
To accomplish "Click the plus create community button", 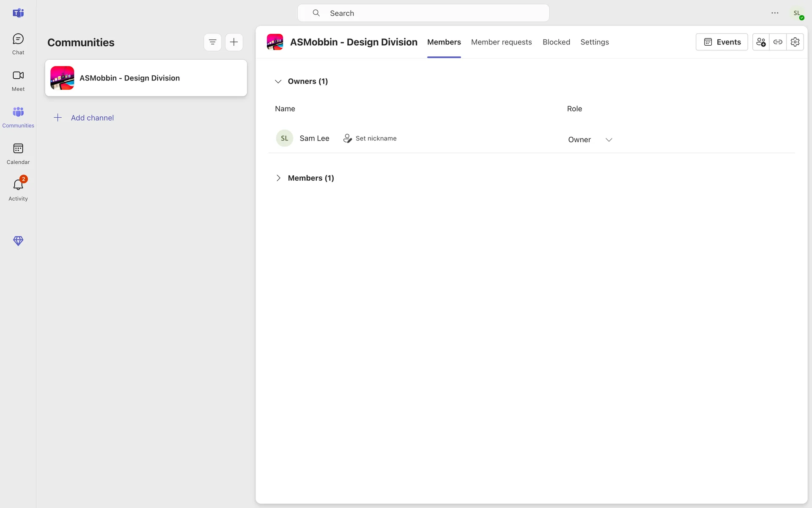I will click(x=234, y=42).
